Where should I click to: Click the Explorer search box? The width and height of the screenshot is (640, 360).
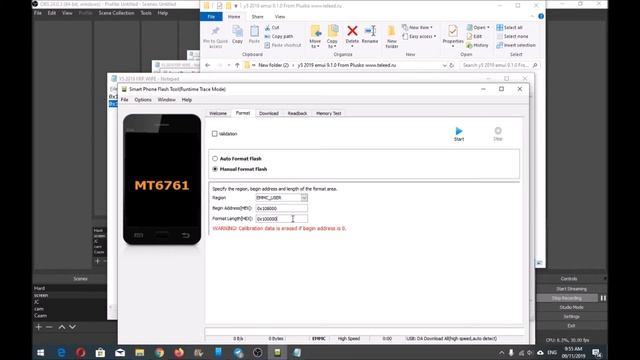pyautogui.click(x=500, y=65)
